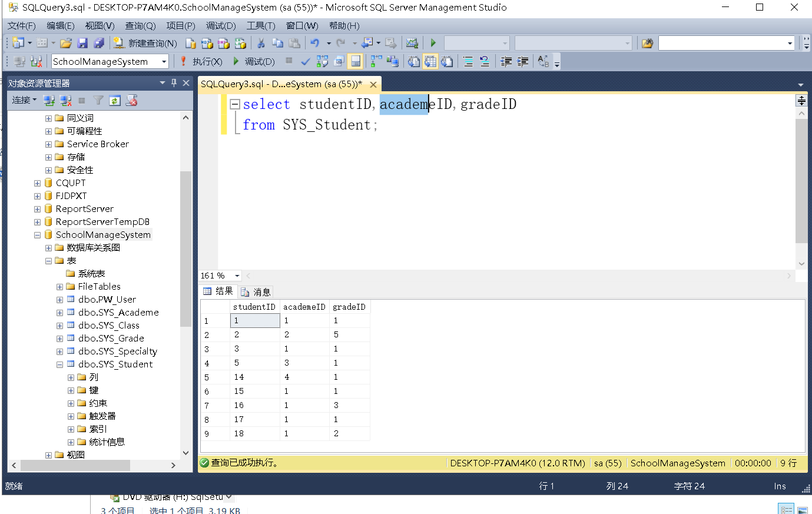Click the gradeID column header in results
Viewport: 812px width, 514px height.
coord(349,307)
